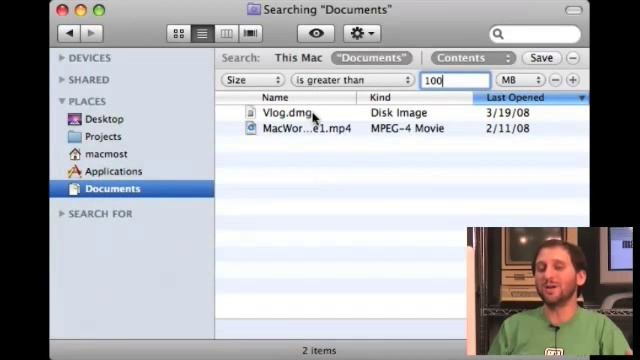Select Documents in the sidebar
This screenshot has height=360, width=640.
132,189
